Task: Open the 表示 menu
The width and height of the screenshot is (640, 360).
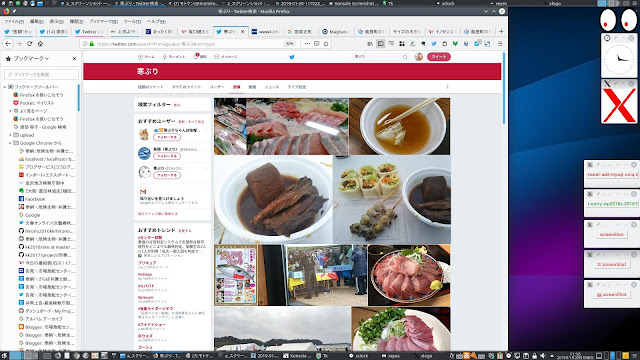Action: pyautogui.click(x=56, y=21)
